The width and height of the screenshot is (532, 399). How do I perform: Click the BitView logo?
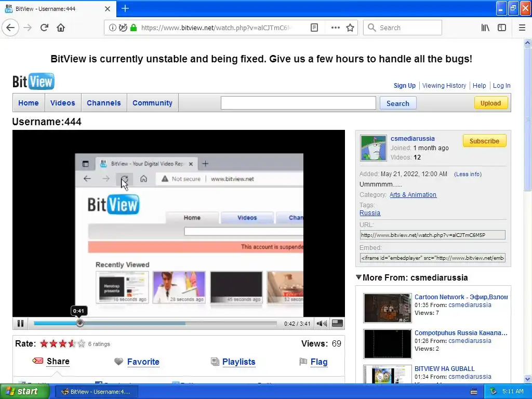[33, 82]
